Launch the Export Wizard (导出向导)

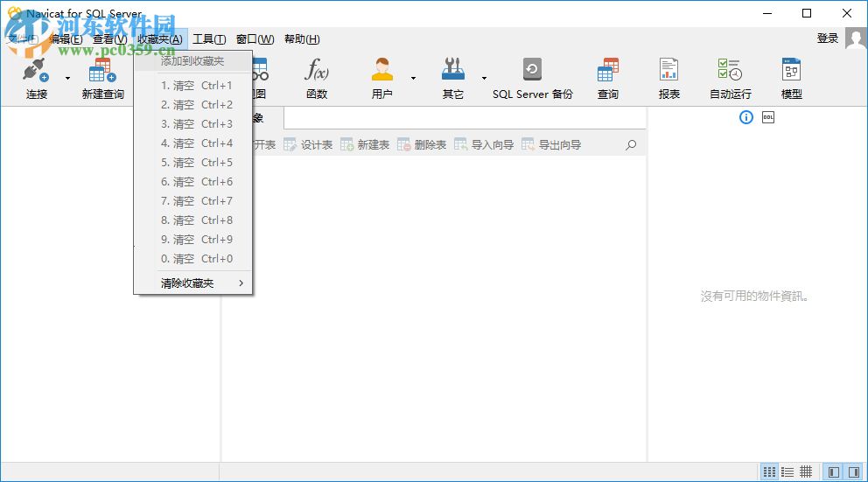(551, 145)
